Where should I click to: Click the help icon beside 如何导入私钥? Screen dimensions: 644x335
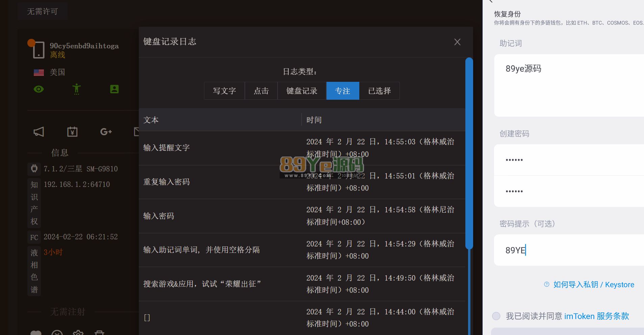pyautogui.click(x=547, y=284)
